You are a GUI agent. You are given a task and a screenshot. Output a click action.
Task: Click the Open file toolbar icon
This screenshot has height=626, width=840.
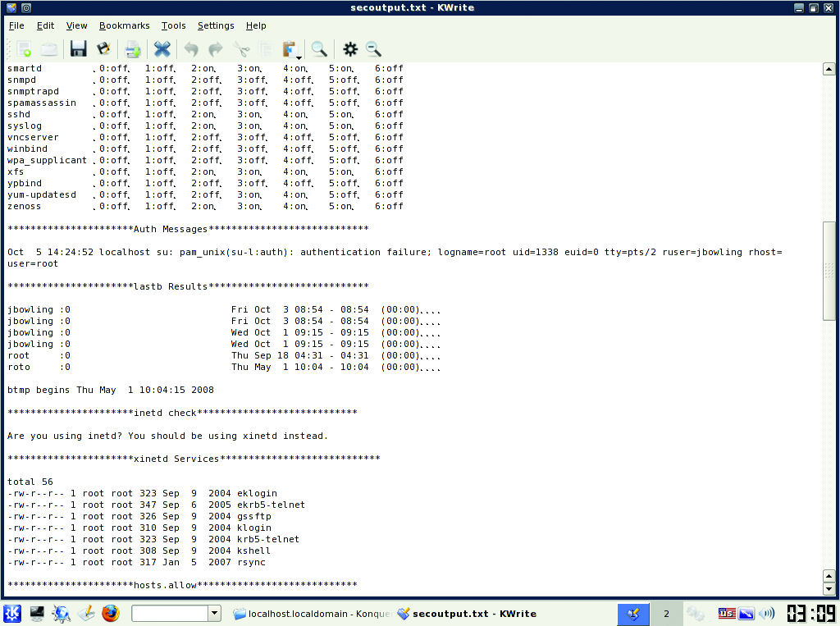(49, 49)
